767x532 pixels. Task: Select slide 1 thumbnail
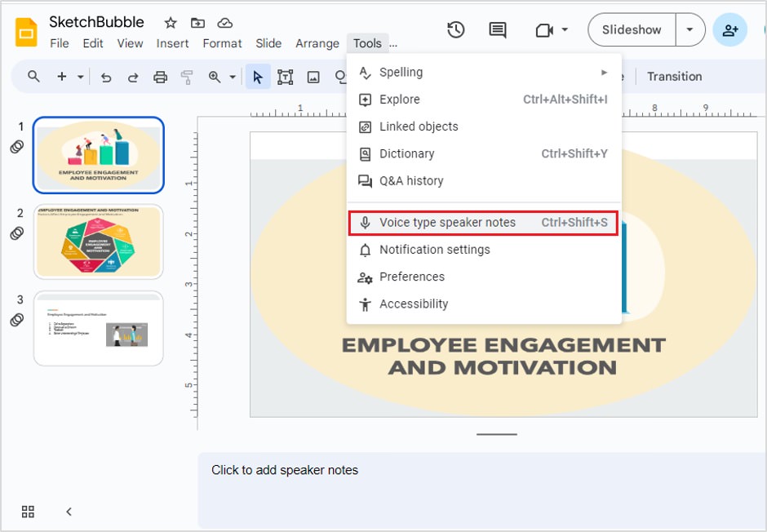(x=98, y=154)
